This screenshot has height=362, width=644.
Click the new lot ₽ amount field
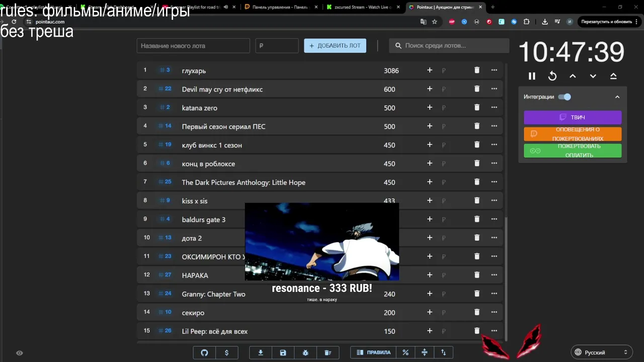[x=277, y=46]
